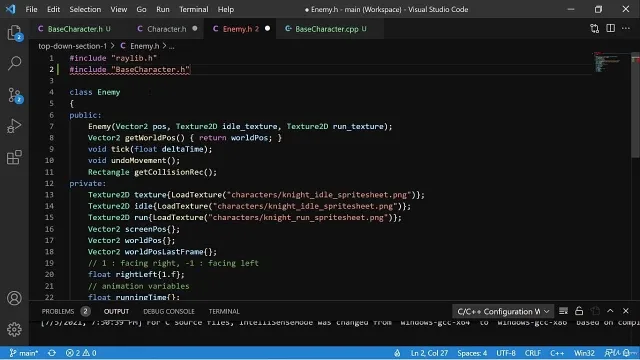Open the Source Control view

click(15, 95)
